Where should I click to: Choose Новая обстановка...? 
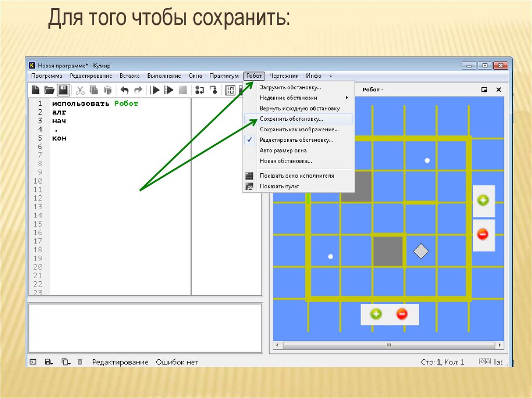[x=299, y=161]
